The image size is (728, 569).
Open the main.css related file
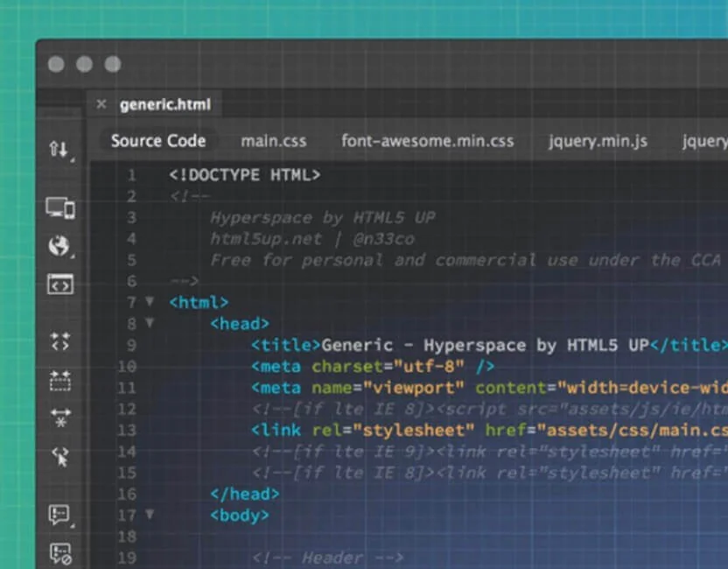pos(273,141)
